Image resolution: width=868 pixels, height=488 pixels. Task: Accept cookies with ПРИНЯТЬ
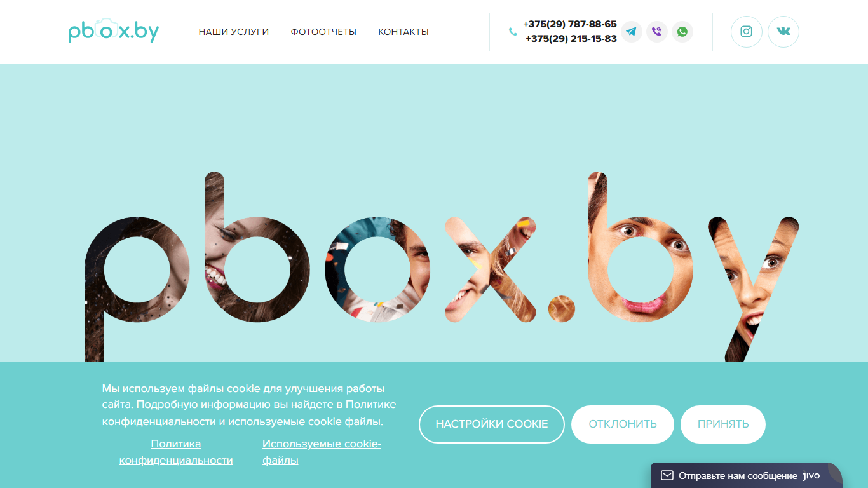(723, 424)
